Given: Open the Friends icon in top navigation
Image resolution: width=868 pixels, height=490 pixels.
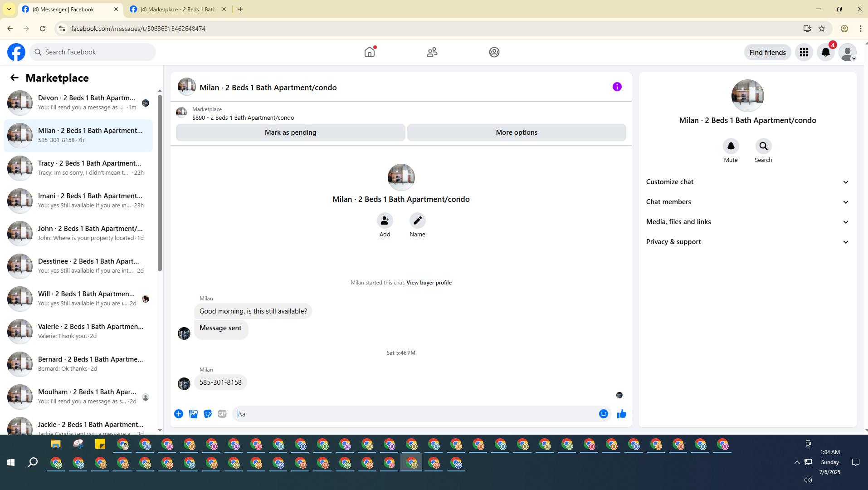Looking at the screenshot, I should click(432, 52).
